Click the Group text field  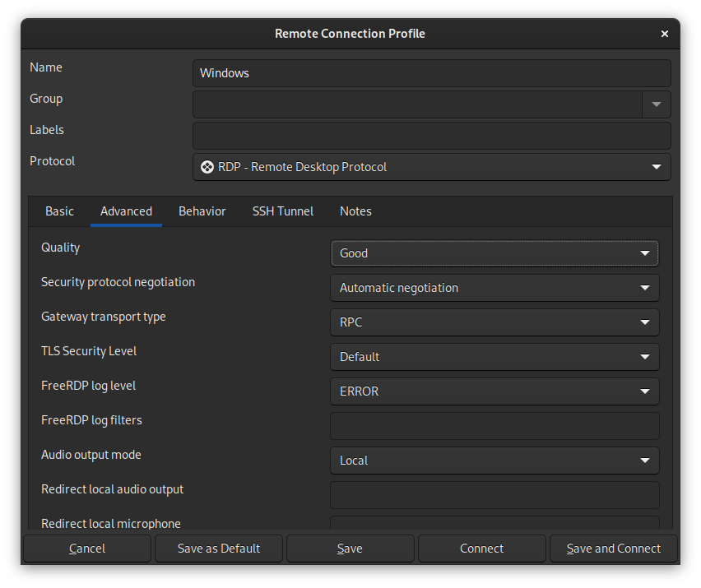click(x=418, y=104)
